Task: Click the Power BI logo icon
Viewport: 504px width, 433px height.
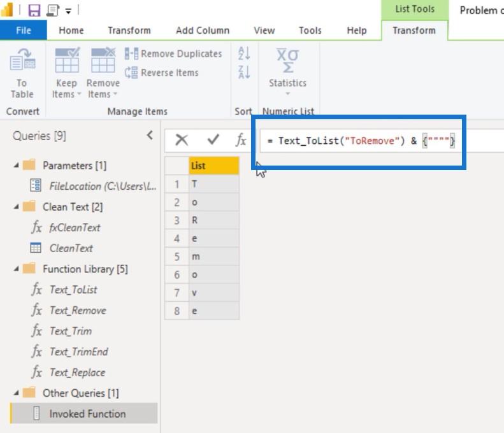Action: coord(7,10)
